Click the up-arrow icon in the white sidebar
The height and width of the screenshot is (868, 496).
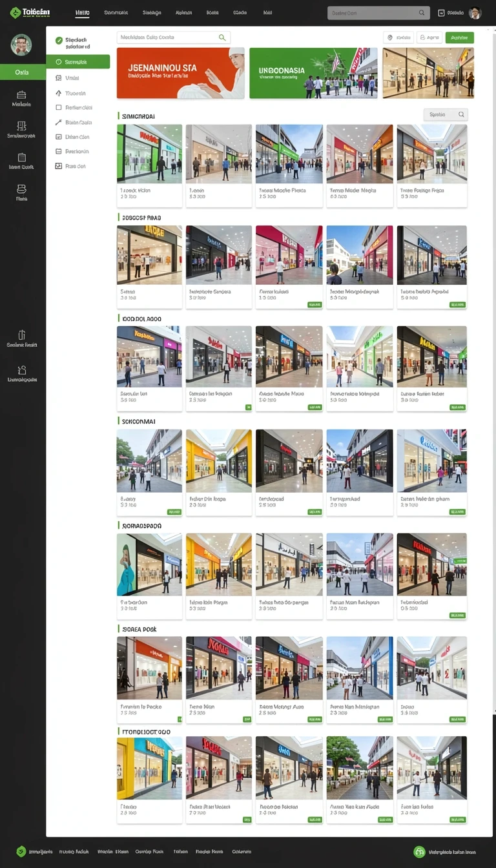click(59, 93)
